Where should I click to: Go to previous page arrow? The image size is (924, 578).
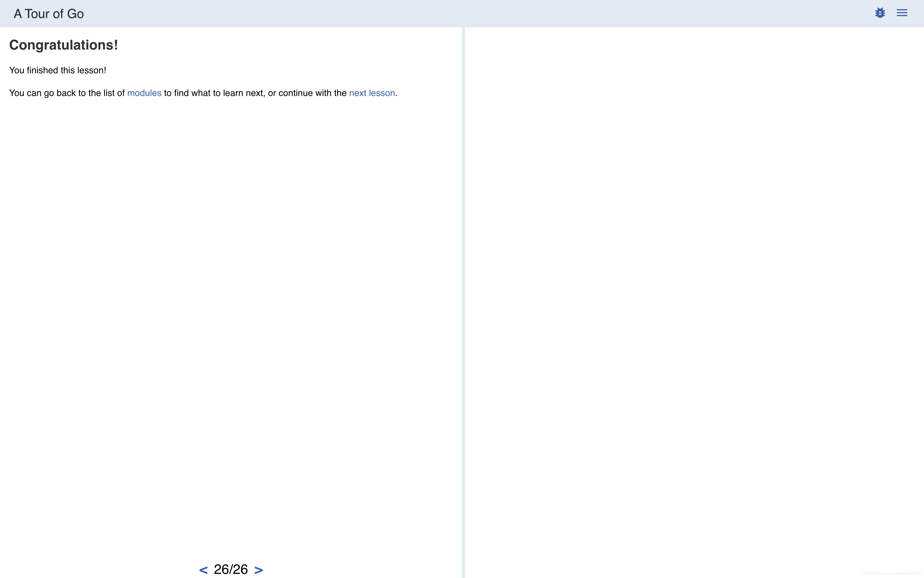pos(203,570)
